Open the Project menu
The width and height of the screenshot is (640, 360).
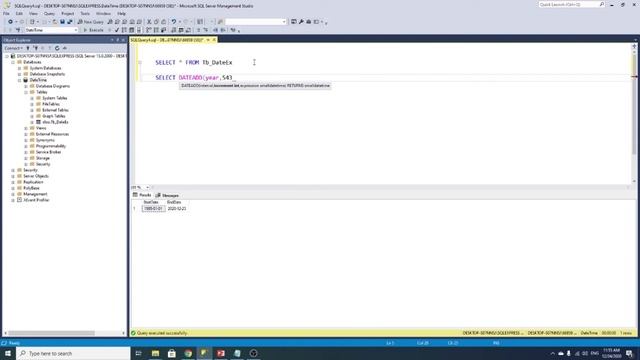click(67, 13)
